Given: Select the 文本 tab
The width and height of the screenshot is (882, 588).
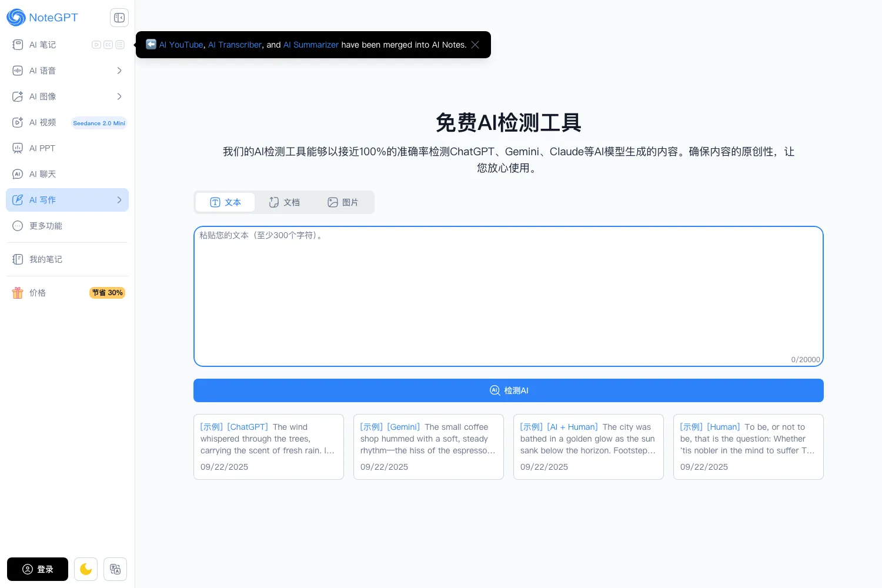Looking at the screenshot, I should 225,202.
